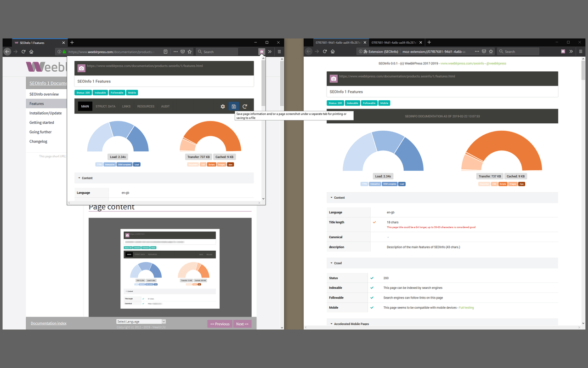Viewport: 588px width, 368px height.
Task: Open Changelog in the sidebar
Action: point(38,142)
